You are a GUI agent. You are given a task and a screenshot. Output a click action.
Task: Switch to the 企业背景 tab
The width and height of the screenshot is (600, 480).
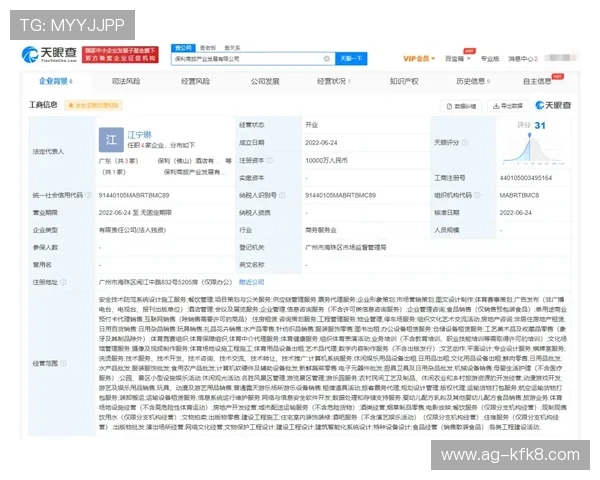tap(55, 81)
